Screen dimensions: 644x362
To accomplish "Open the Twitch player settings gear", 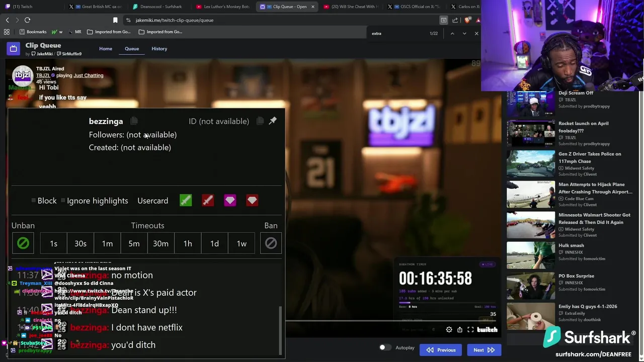I will tap(449, 330).
